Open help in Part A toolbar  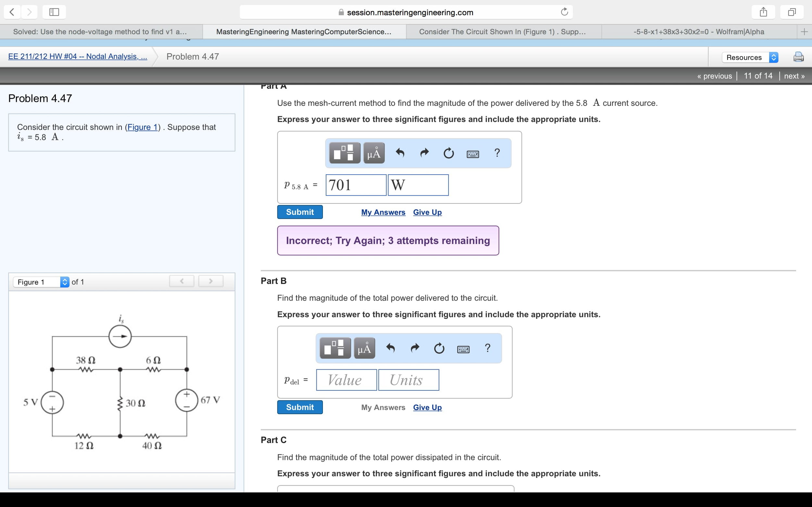click(x=497, y=153)
